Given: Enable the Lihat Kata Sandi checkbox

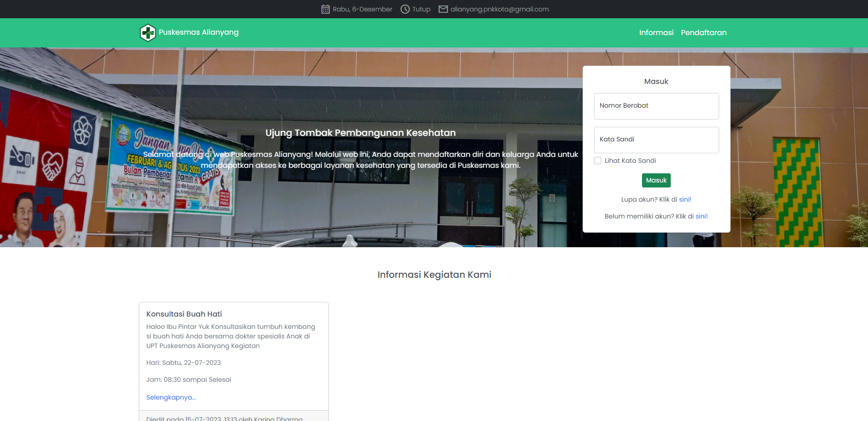Looking at the screenshot, I should point(598,161).
